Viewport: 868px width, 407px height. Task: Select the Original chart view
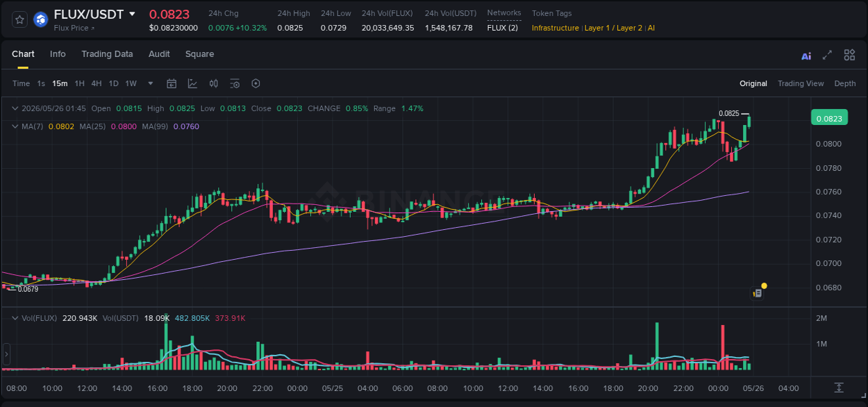click(753, 83)
